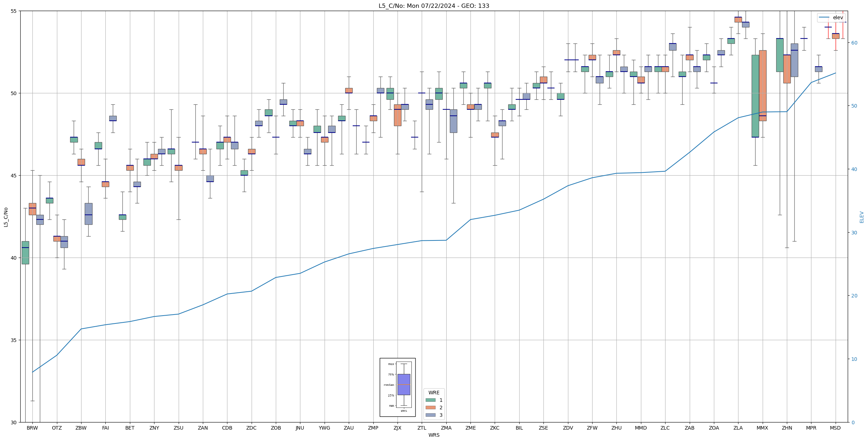Click the MSD x-axis label
The height and width of the screenshot is (441, 868).
tap(835, 428)
